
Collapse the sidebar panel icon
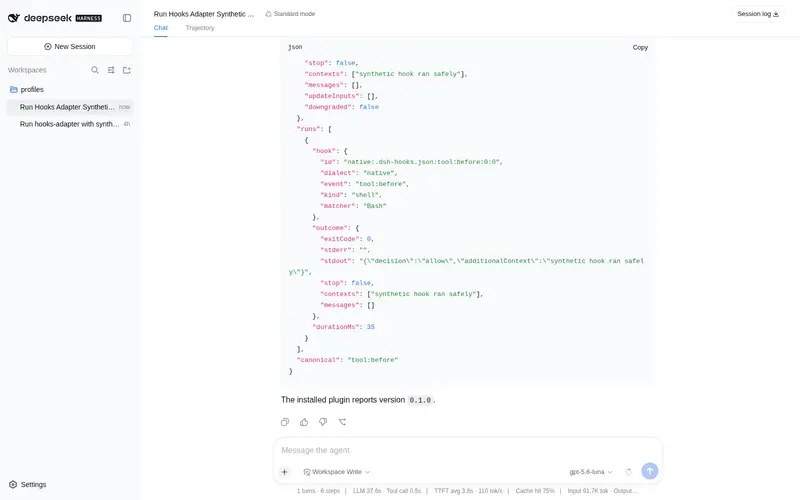tap(127, 18)
